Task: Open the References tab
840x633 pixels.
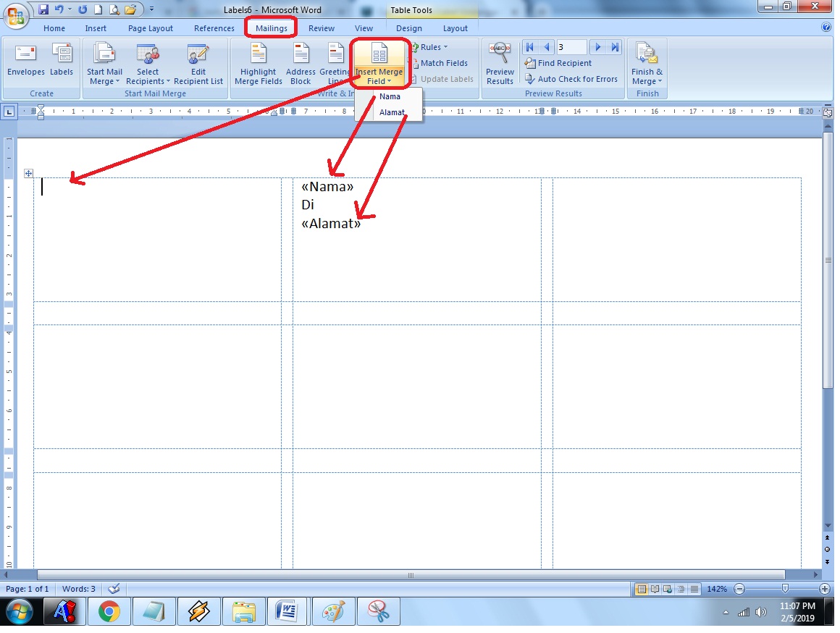Action: (x=214, y=28)
